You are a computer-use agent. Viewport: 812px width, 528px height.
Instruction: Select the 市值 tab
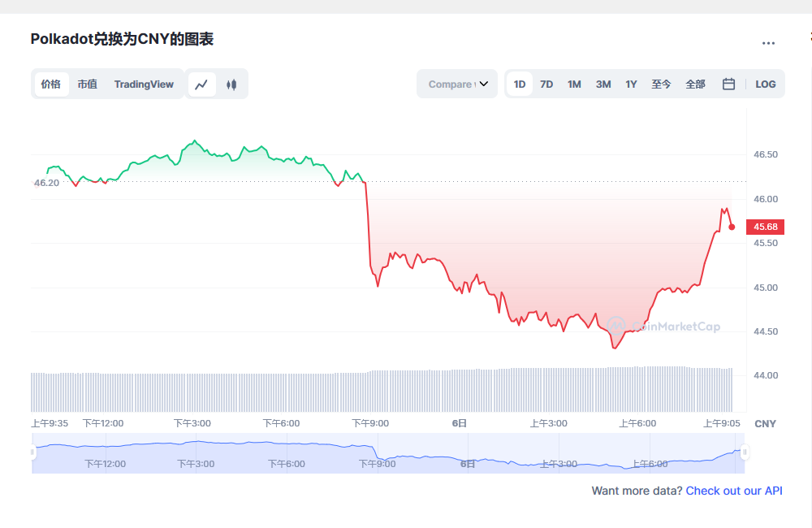coord(88,84)
